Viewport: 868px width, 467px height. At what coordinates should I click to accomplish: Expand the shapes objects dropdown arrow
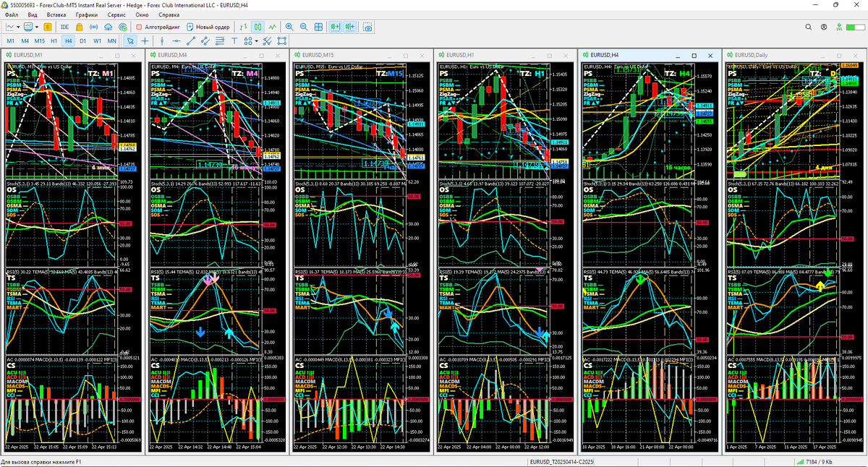[256, 41]
